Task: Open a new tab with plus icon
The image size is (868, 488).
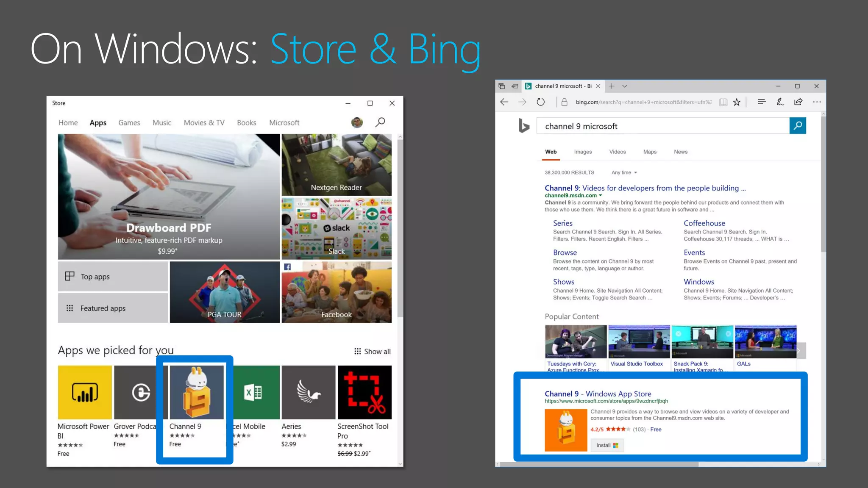Action: (x=611, y=86)
